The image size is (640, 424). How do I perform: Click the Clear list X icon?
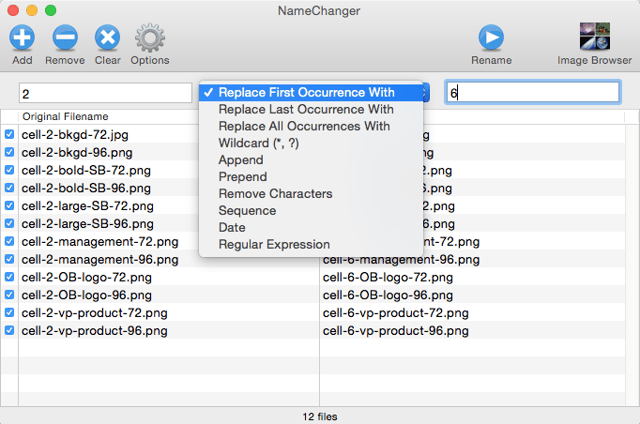pyautogui.click(x=107, y=38)
